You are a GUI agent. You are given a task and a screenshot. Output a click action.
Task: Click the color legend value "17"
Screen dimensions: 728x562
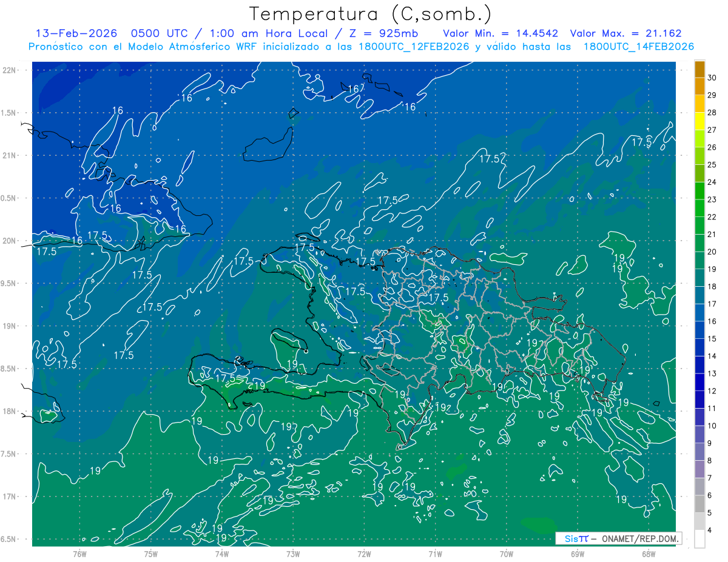tap(712, 304)
